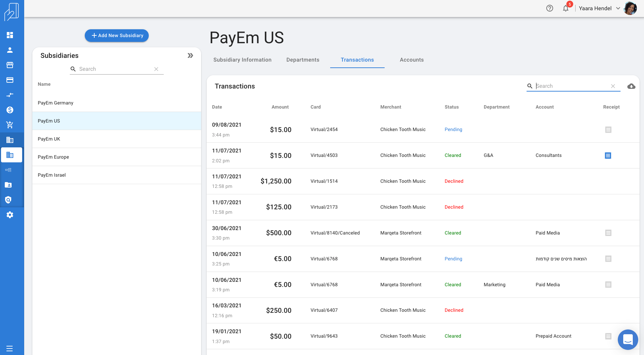The width and height of the screenshot is (644, 355).
Task: Click the notifications bell icon
Action: point(565,9)
